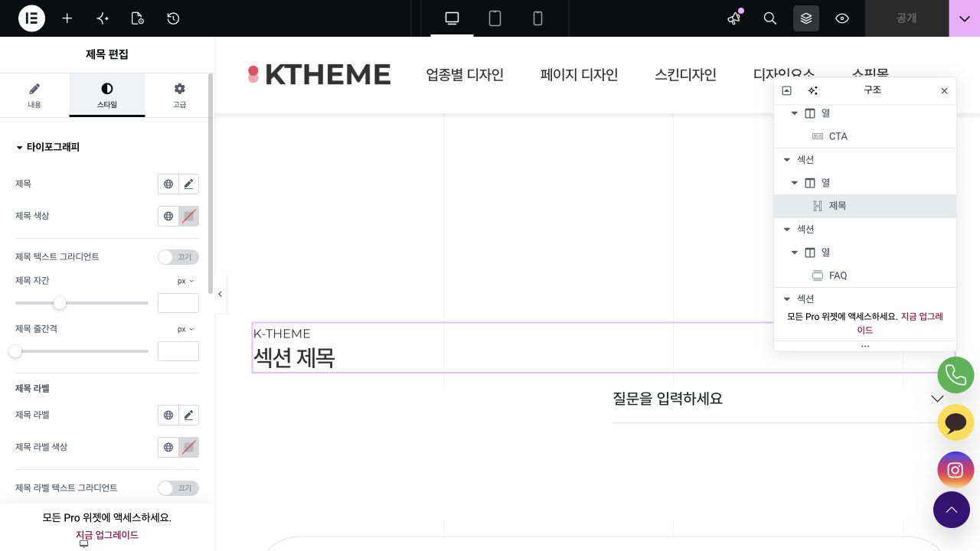Switch to the 내용 tab

34,96
